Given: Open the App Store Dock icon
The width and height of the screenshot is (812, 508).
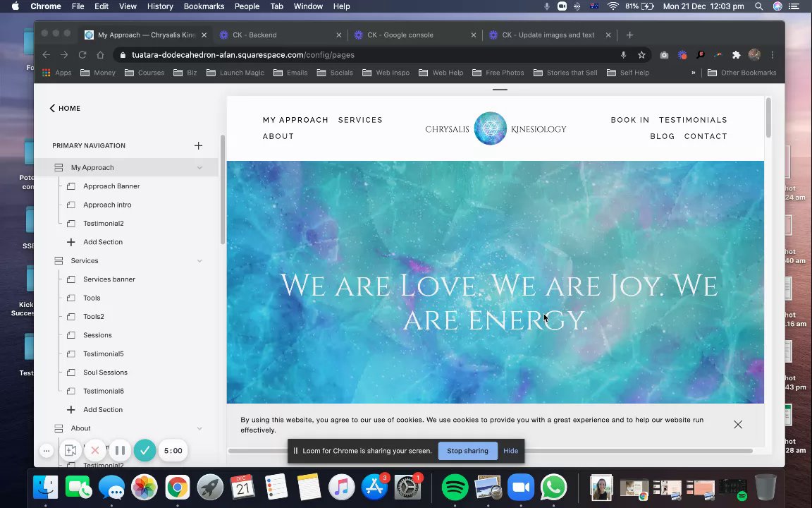Looking at the screenshot, I should (374, 488).
